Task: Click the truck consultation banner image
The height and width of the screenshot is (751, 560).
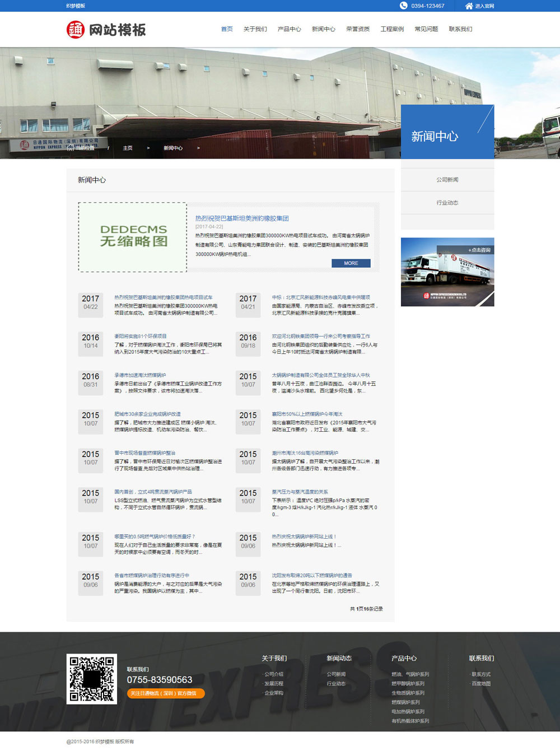Action: pyautogui.click(x=447, y=272)
